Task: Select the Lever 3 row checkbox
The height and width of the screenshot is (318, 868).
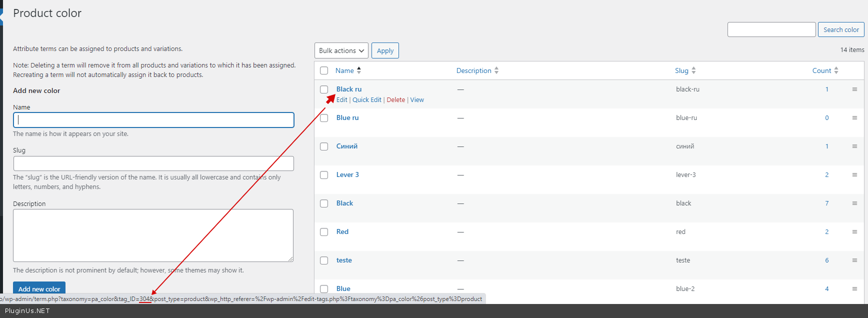Action: point(324,175)
